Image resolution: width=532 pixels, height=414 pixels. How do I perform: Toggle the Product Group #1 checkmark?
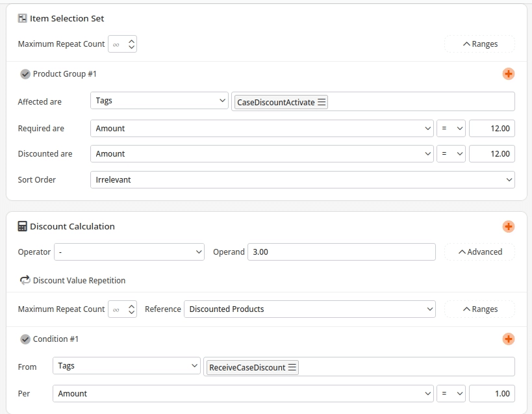point(25,74)
